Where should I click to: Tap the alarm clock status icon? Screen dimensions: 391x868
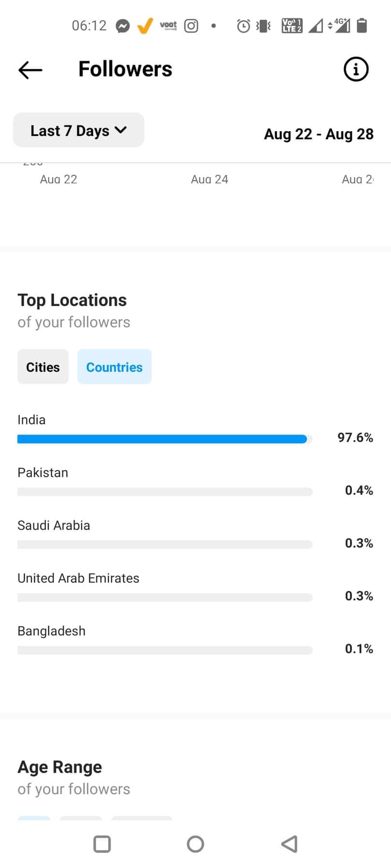pyautogui.click(x=243, y=26)
